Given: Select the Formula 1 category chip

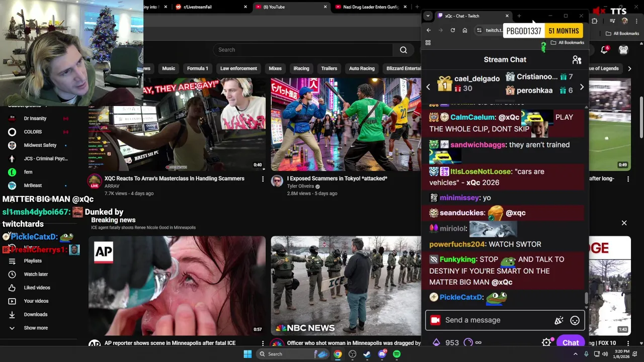Looking at the screenshot, I should 197,68.
